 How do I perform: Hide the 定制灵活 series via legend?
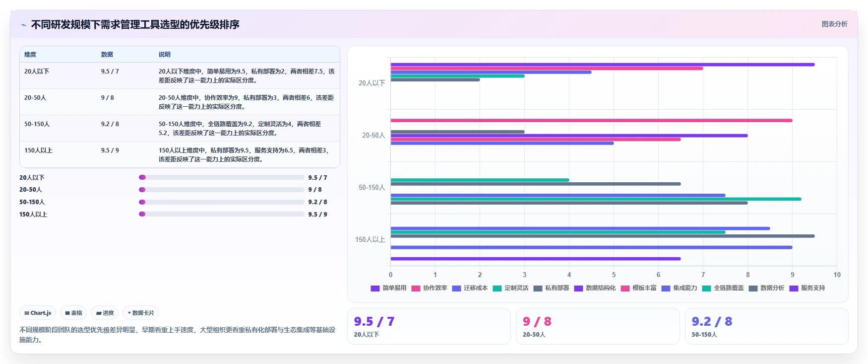[510, 288]
